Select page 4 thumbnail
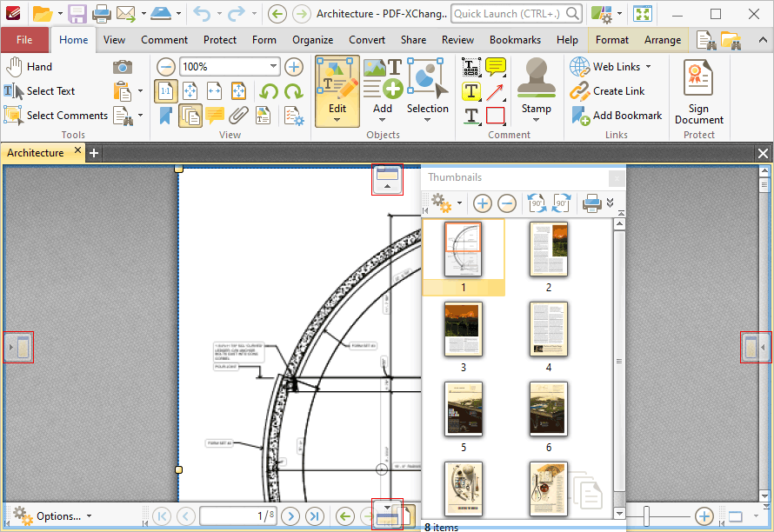 pos(549,329)
